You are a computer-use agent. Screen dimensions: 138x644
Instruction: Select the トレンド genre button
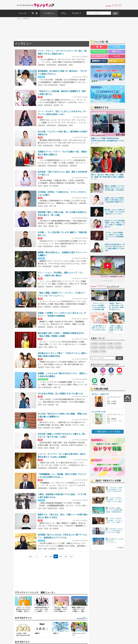117,56
